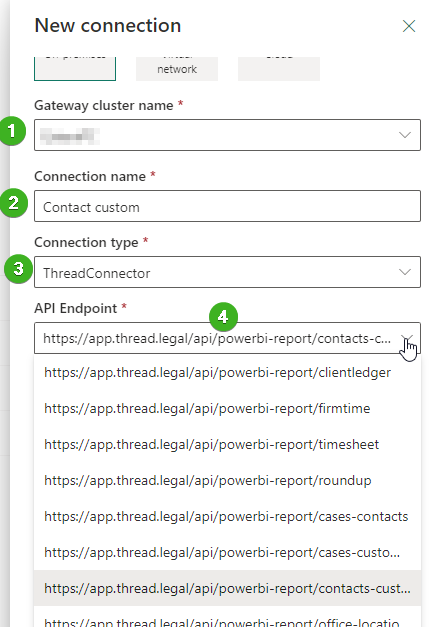
Task: Select the timesheet API endpoint option
Action: coord(227,445)
